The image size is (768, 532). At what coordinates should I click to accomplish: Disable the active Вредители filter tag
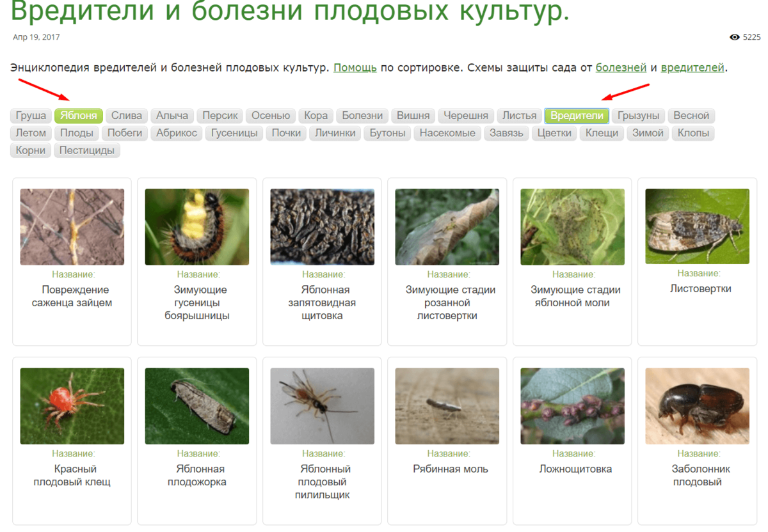coord(577,116)
